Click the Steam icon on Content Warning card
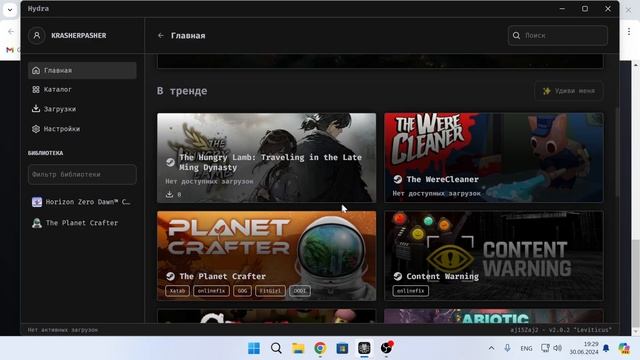Image resolution: width=640 pixels, height=360 pixels. (x=398, y=276)
